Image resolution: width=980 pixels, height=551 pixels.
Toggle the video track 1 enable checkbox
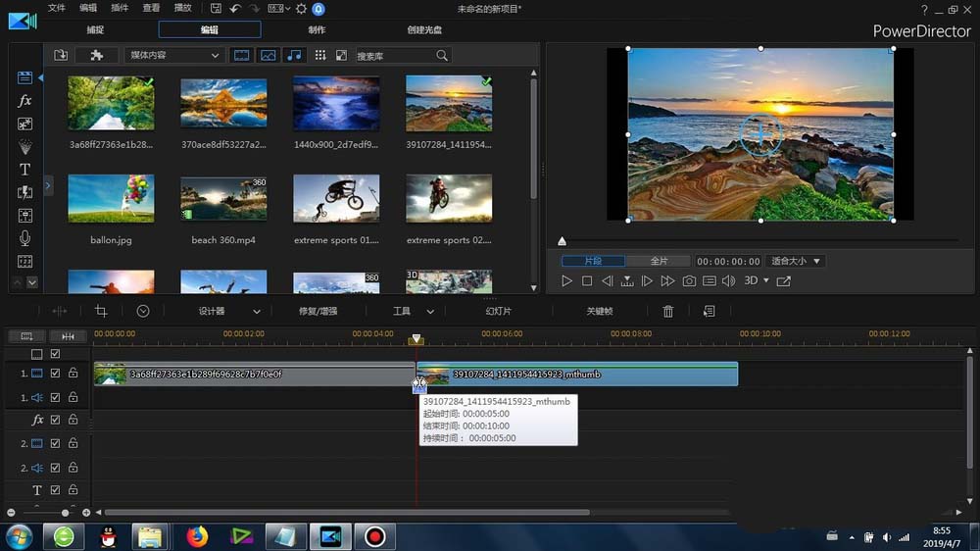tap(56, 374)
